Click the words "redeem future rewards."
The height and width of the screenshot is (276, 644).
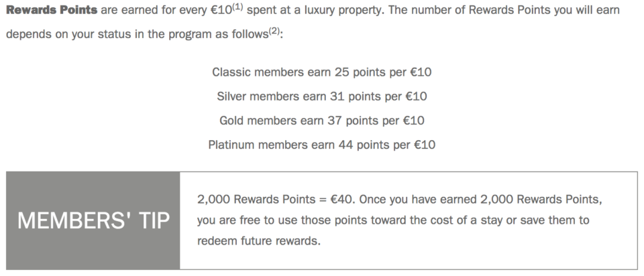pos(259,240)
